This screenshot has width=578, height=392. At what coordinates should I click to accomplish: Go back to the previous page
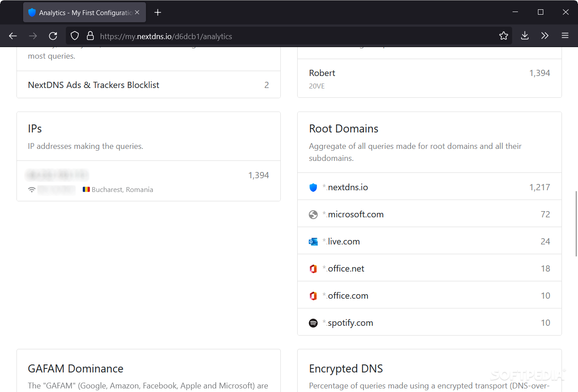13,36
